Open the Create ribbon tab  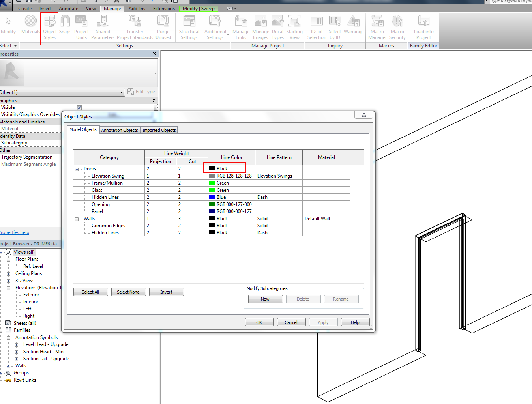click(25, 9)
